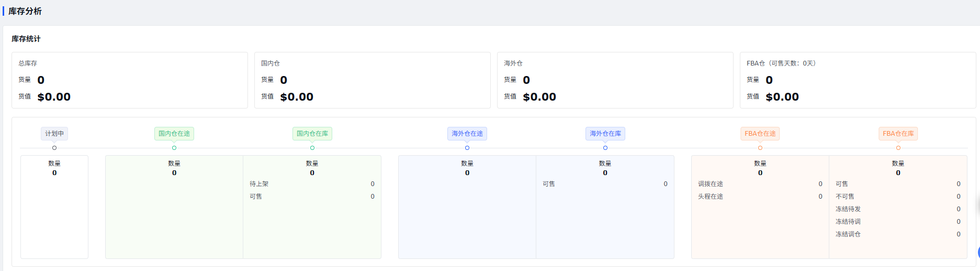The image size is (980, 271).
Task: Click the orange dot under FBA仓在途
Action: 760,148
